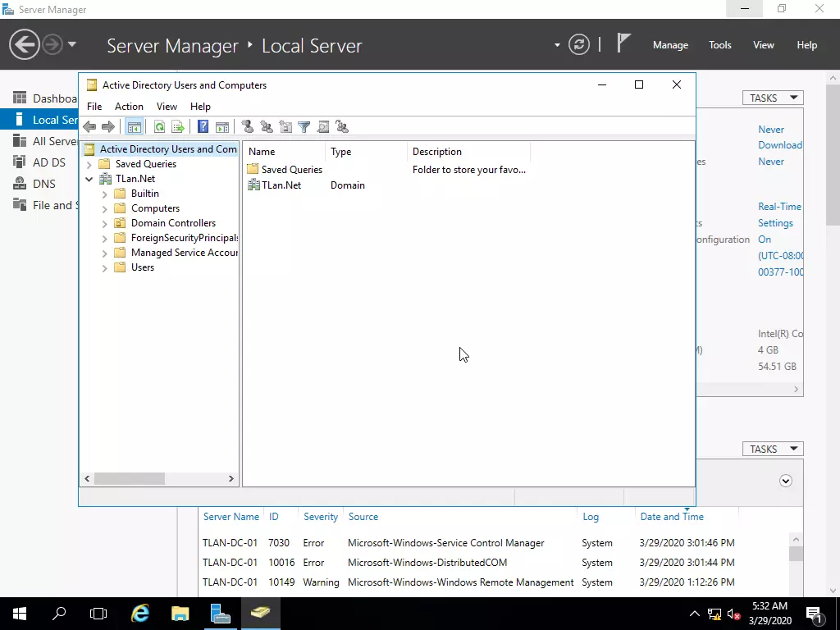Screen dimensions: 840x630
Task: Expand the Computers container node
Action: point(105,209)
